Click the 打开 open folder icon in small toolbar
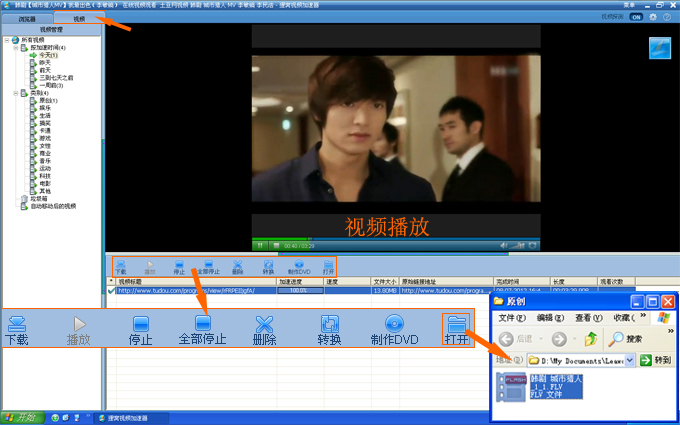The image size is (680, 425). [x=328, y=265]
